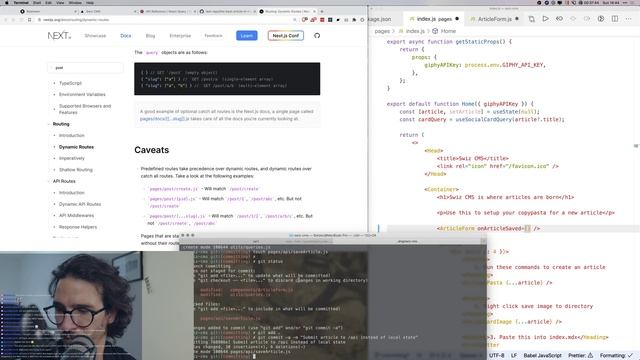This screenshot has height=360, width=640.
Task: Click the blue Learn button
Action: tap(247, 36)
